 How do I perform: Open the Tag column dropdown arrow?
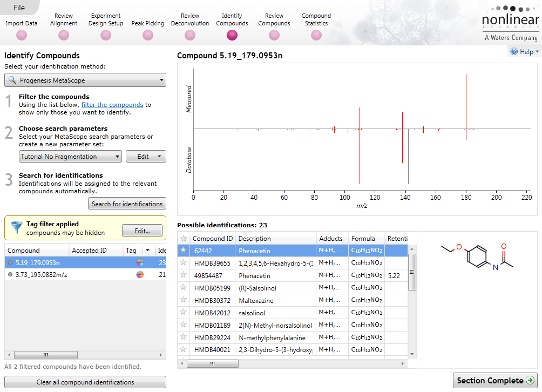(x=147, y=250)
